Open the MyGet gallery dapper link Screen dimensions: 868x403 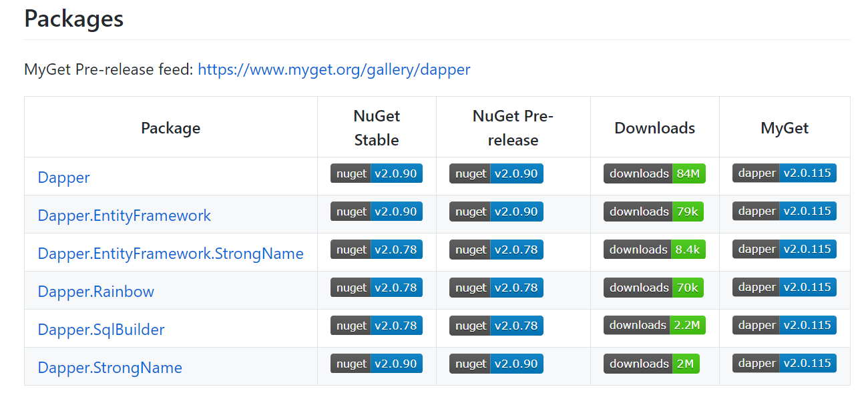[334, 69]
